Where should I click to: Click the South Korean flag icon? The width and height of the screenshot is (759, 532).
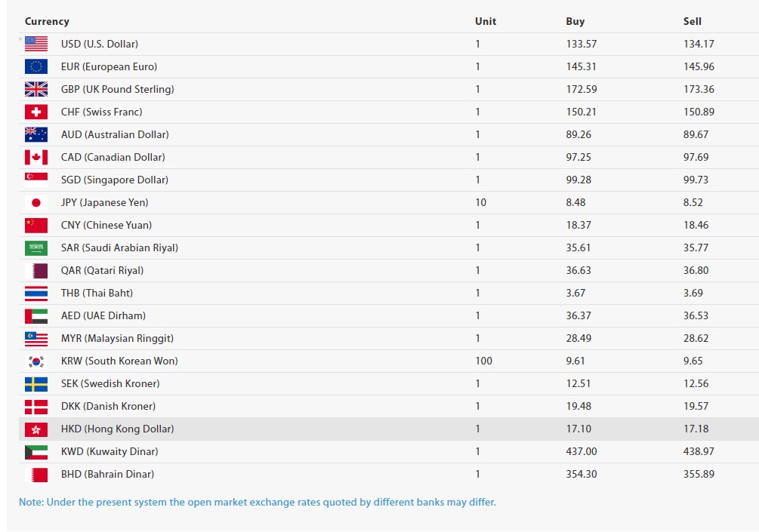(x=36, y=361)
